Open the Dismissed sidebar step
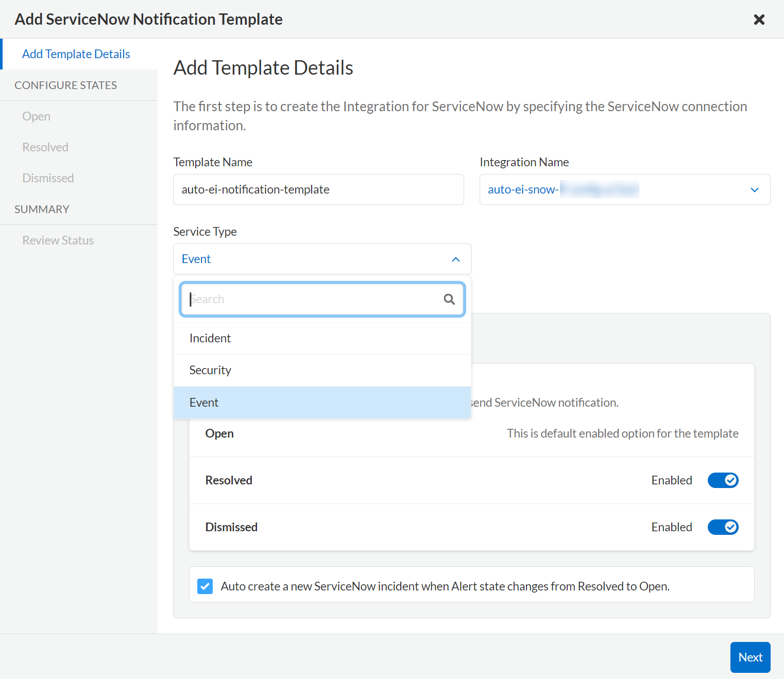784x679 pixels. pyautogui.click(x=48, y=178)
